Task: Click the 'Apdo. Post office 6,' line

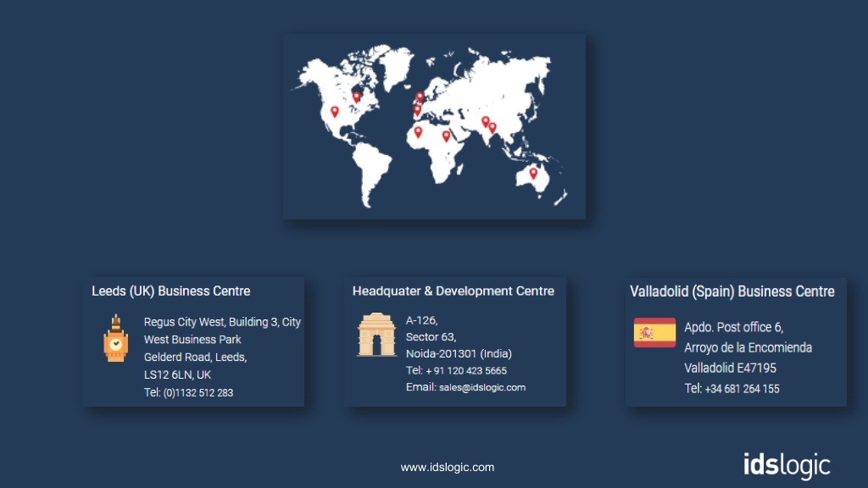Action: click(x=734, y=328)
